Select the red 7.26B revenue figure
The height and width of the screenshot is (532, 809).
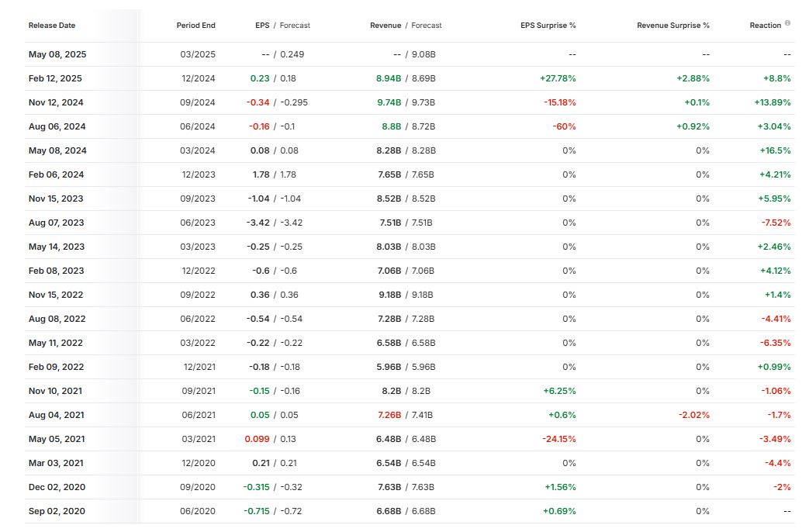pyautogui.click(x=389, y=415)
